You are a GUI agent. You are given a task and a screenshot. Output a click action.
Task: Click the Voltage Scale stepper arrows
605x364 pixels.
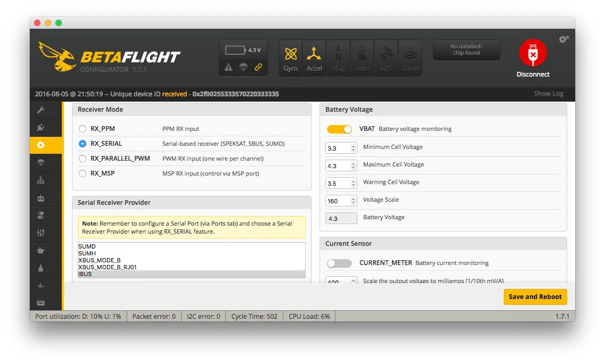(x=353, y=201)
